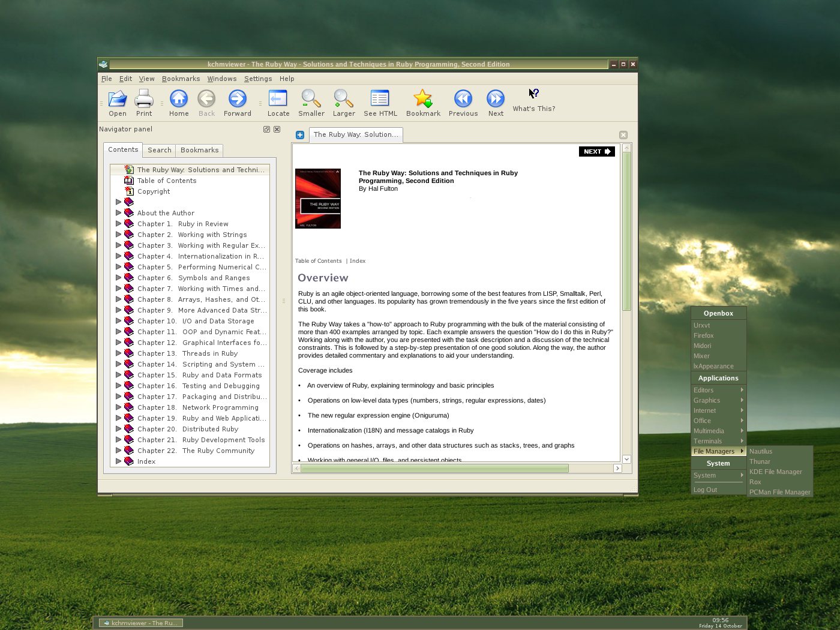Click the Print toolbar icon
The image size is (840, 630).
tap(144, 99)
